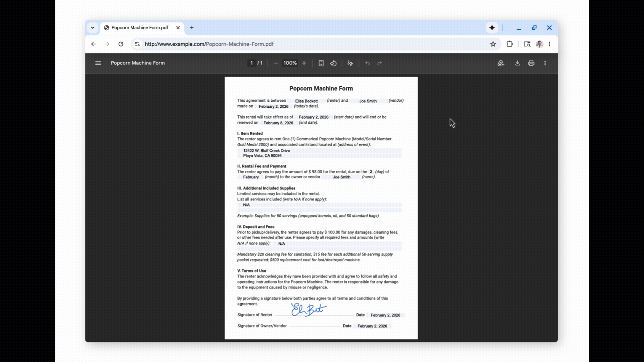Save the PDF to Google Drive

click(501, 63)
